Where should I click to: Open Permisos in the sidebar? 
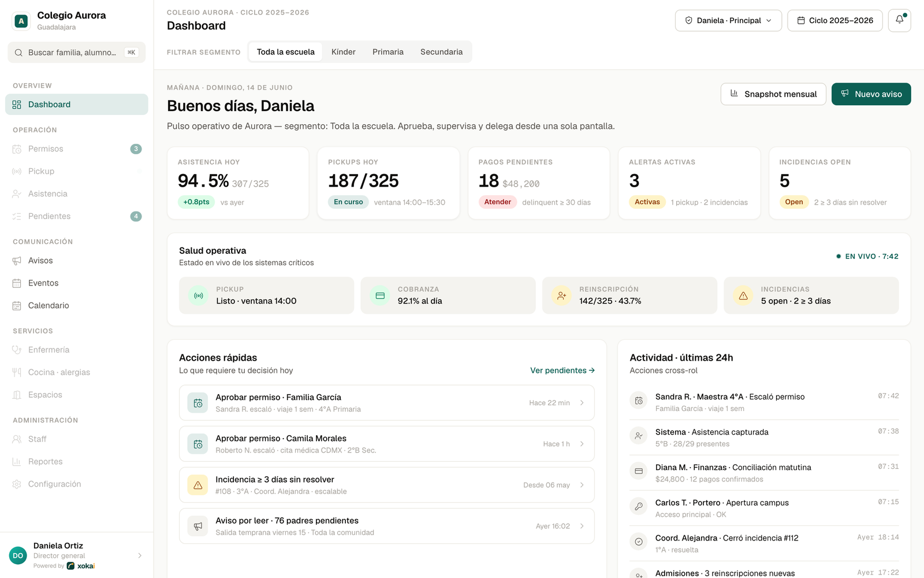coord(77,149)
